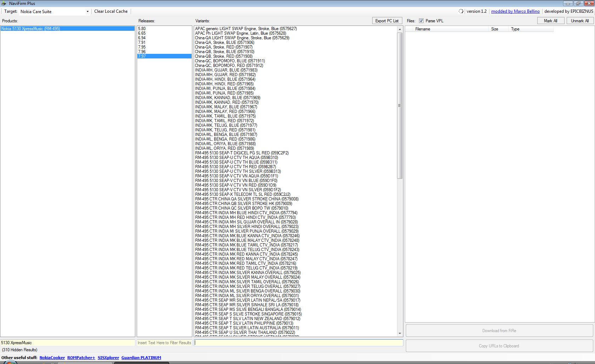This screenshot has width=595, height=364.
Task: Select release 7.96
Action: click(x=164, y=52)
